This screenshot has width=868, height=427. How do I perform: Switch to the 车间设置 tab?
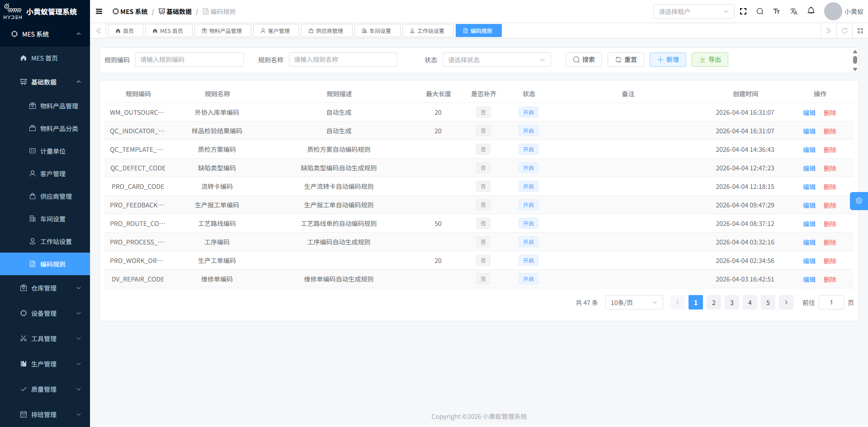tap(377, 31)
